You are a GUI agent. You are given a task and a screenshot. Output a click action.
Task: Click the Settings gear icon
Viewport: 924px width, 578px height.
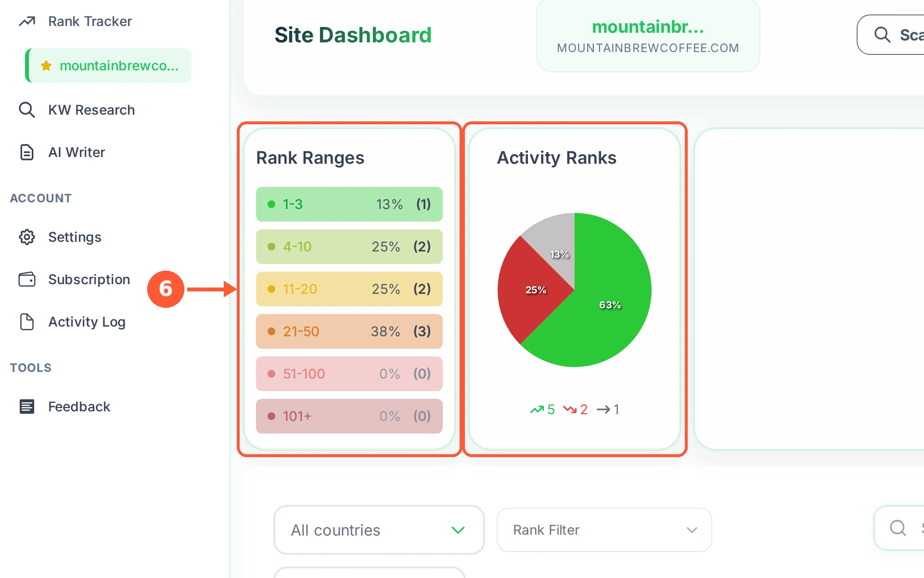[x=27, y=237]
